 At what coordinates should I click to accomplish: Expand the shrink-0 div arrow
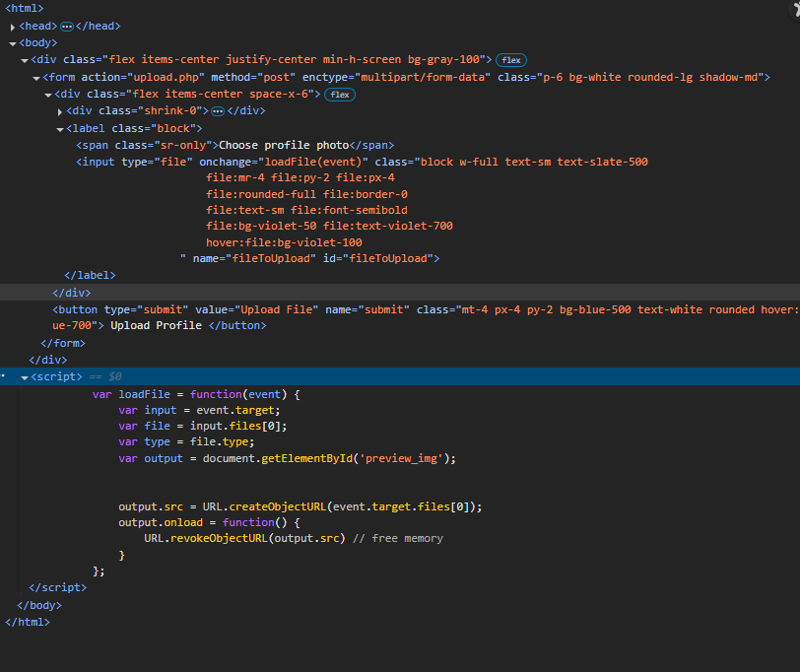[x=60, y=111]
